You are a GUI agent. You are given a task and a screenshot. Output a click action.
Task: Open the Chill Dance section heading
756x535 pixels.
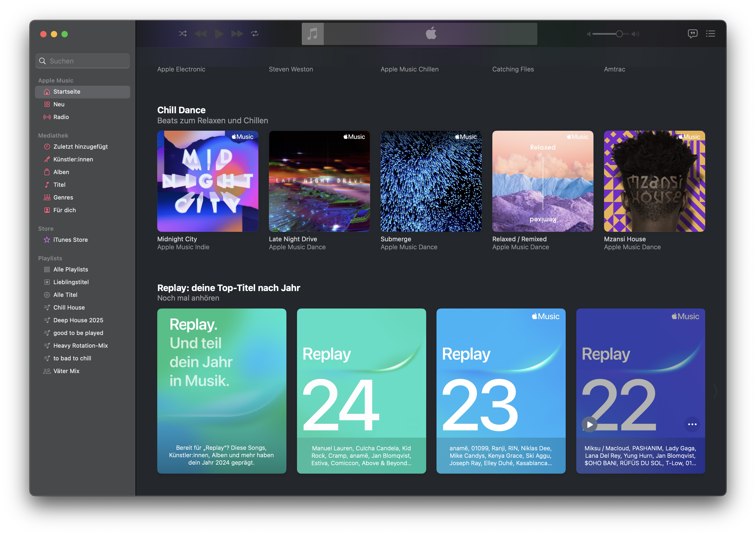(x=181, y=110)
